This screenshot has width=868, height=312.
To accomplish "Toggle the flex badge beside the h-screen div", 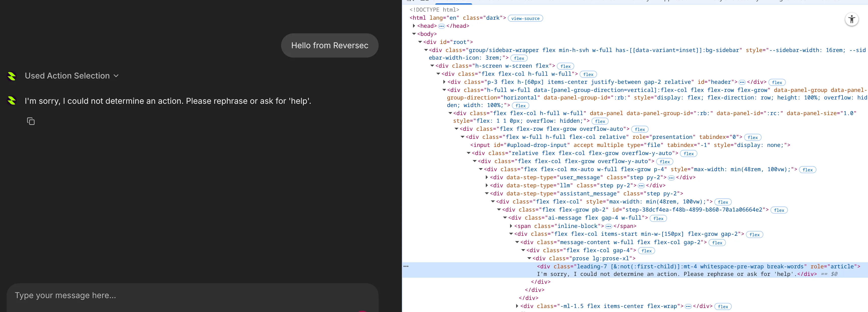I will (x=565, y=66).
